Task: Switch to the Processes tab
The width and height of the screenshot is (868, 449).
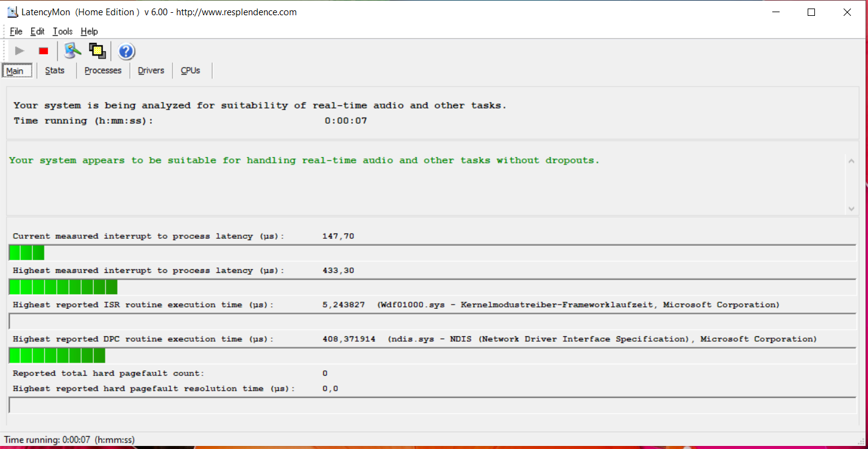Action: tap(103, 71)
